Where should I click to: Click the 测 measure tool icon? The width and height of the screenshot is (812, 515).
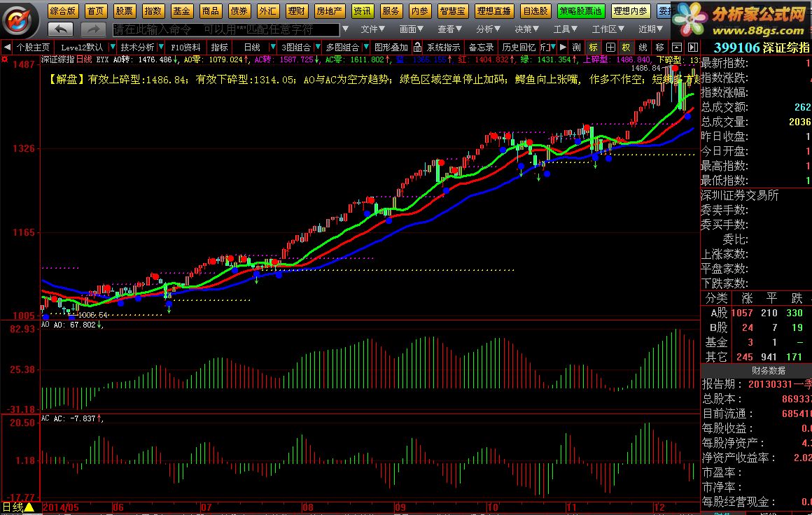coord(576,47)
